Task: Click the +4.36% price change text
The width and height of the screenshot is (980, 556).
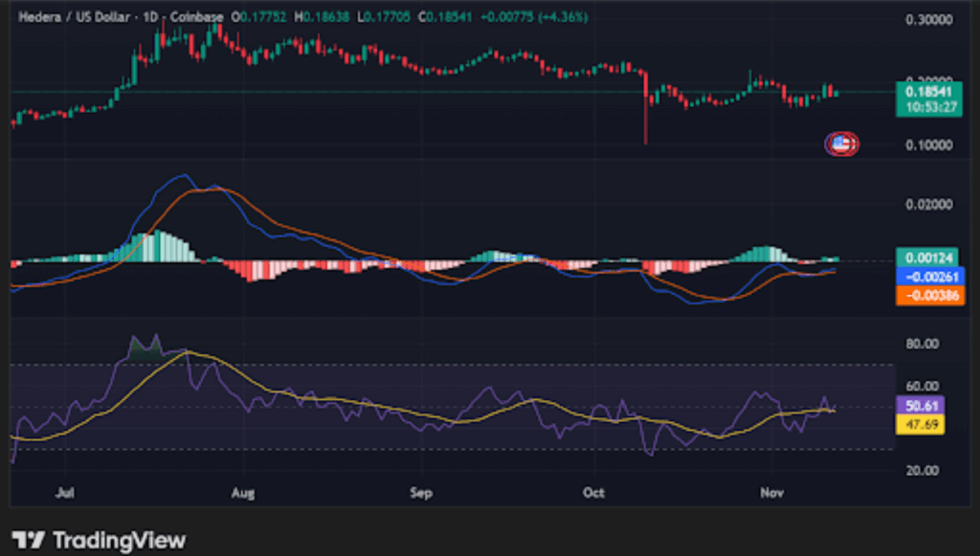Action: 563,17
